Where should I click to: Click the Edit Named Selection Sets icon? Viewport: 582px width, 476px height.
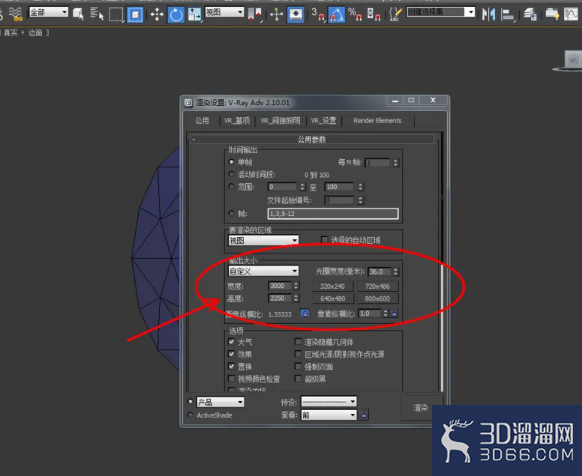pos(395,14)
